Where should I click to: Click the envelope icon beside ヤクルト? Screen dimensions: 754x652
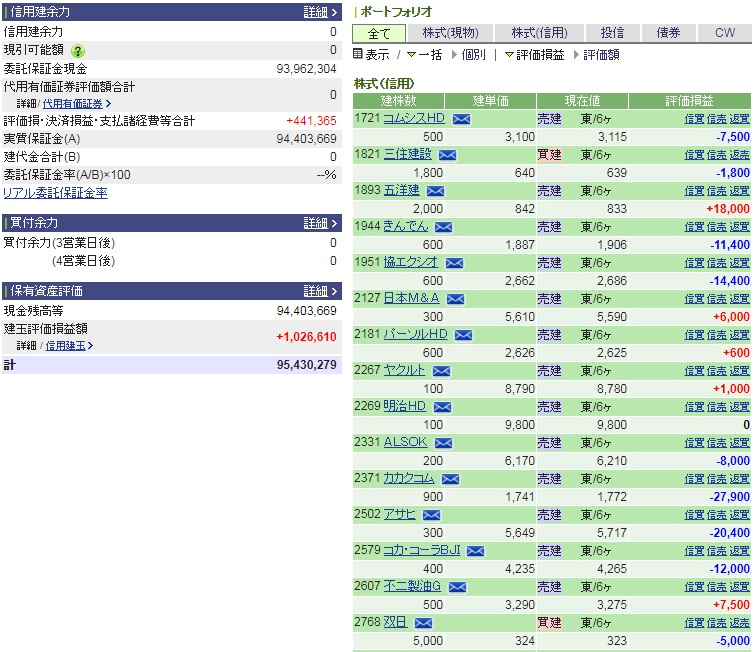click(441, 371)
